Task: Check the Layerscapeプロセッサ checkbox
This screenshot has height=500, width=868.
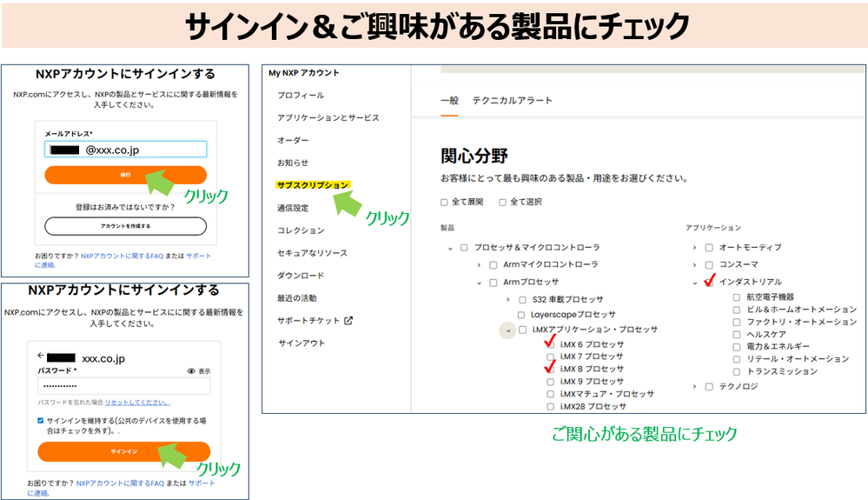Action: [521, 315]
